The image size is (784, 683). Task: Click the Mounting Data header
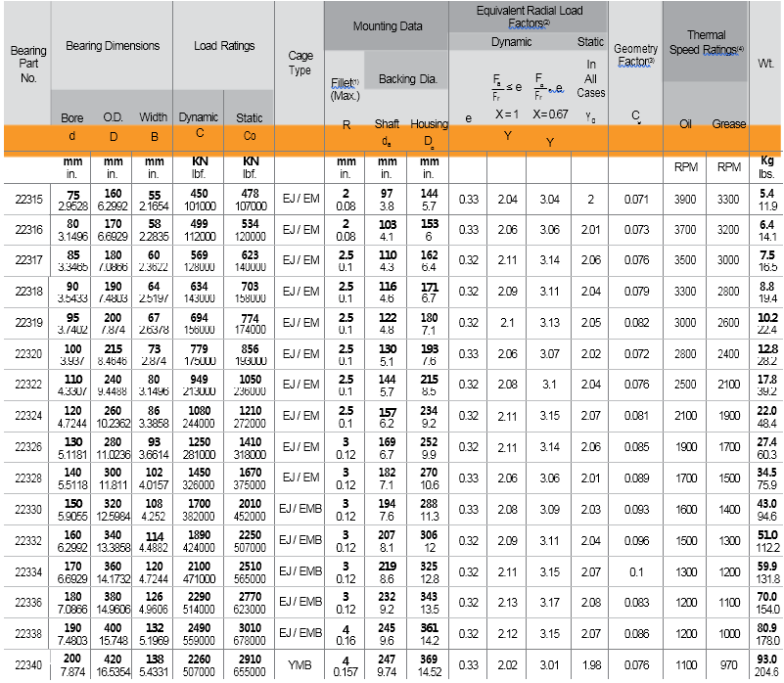[x=388, y=26]
